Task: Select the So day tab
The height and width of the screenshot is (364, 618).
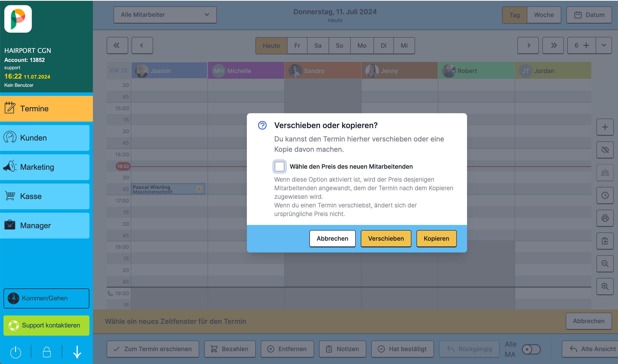Action: point(340,46)
